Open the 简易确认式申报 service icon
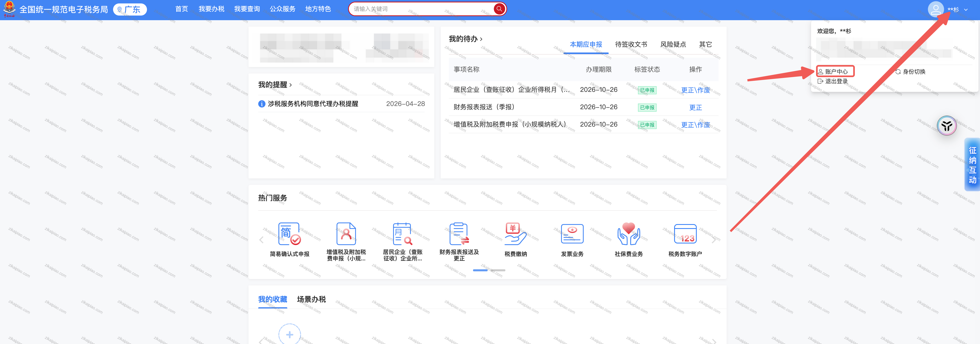Screen dimensions: 980x344 click(290, 234)
